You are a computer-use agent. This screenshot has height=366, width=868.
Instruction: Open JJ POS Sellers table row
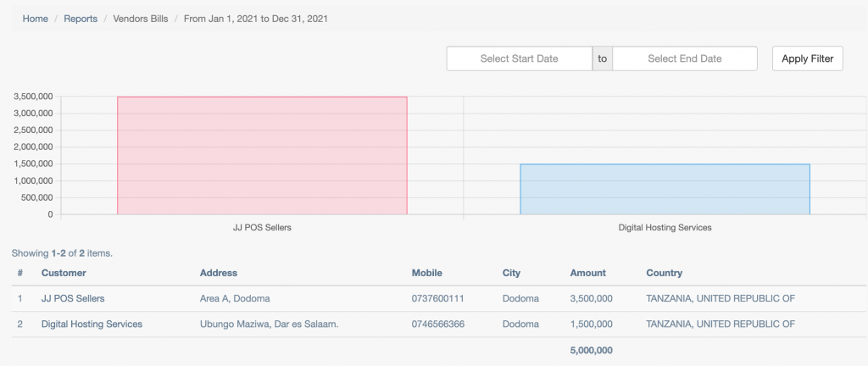(x=440, y=298)
